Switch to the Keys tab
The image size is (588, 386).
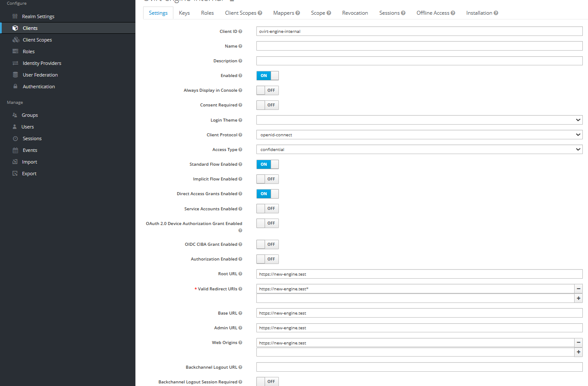184,13
